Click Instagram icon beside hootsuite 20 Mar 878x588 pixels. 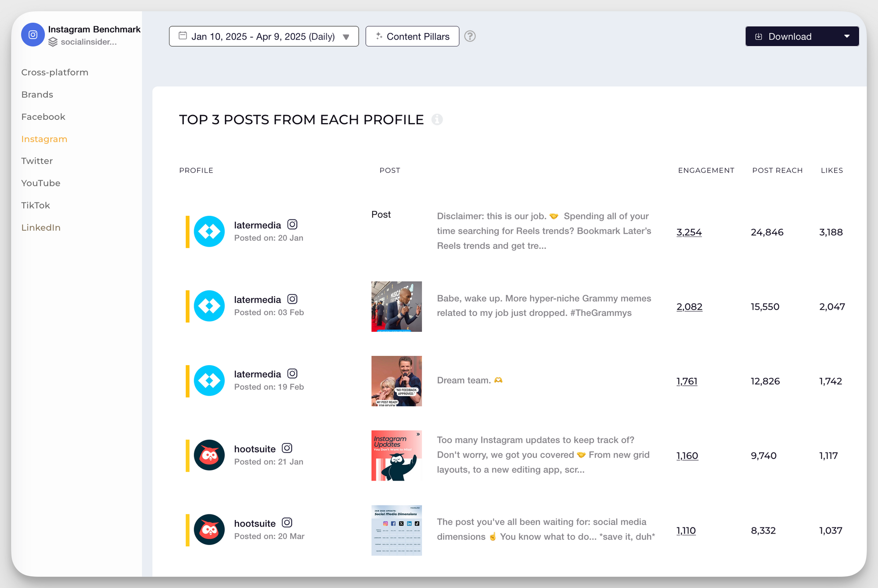(x=287, y=523)
